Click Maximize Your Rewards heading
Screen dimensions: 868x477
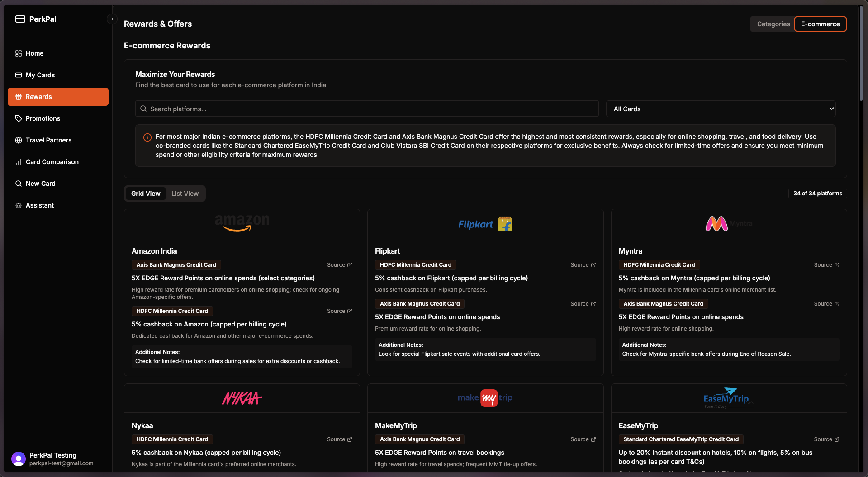click(175, 74)
